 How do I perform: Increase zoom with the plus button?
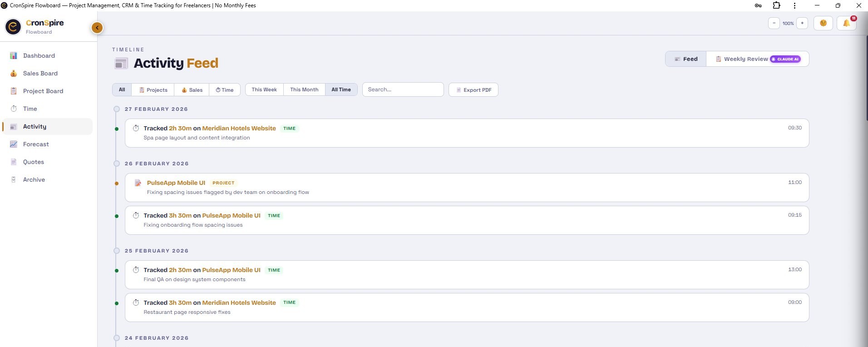click(x=802, y=23)
